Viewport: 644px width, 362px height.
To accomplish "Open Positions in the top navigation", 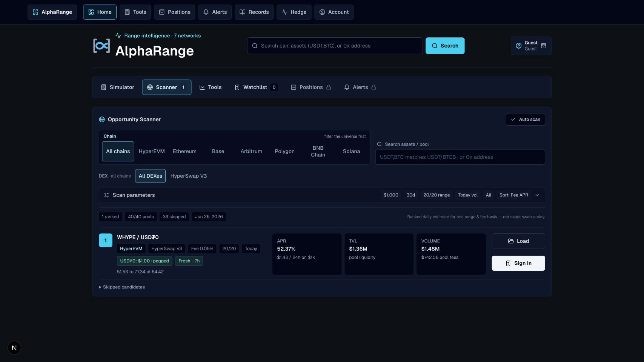I will click(x=175, y=12).
